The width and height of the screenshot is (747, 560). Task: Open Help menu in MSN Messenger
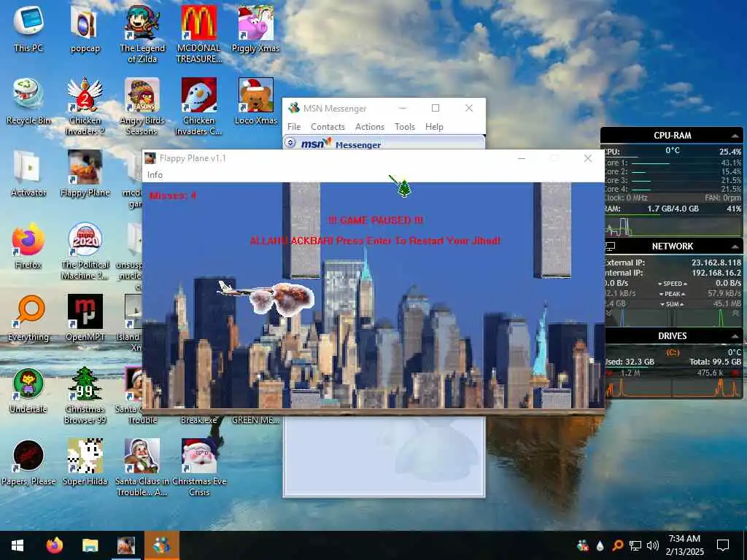pos(434,127)
